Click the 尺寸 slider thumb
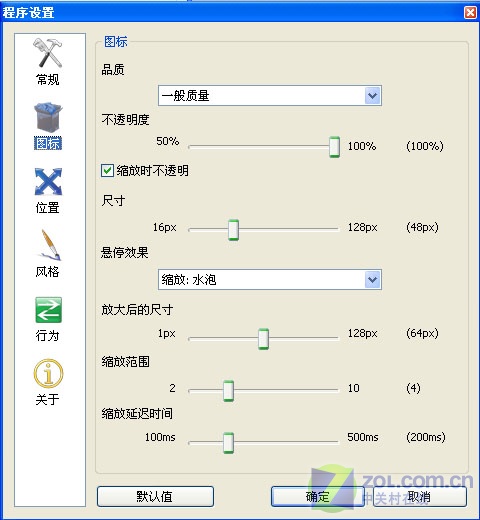480x520 pixels. [x=233, y=230]
